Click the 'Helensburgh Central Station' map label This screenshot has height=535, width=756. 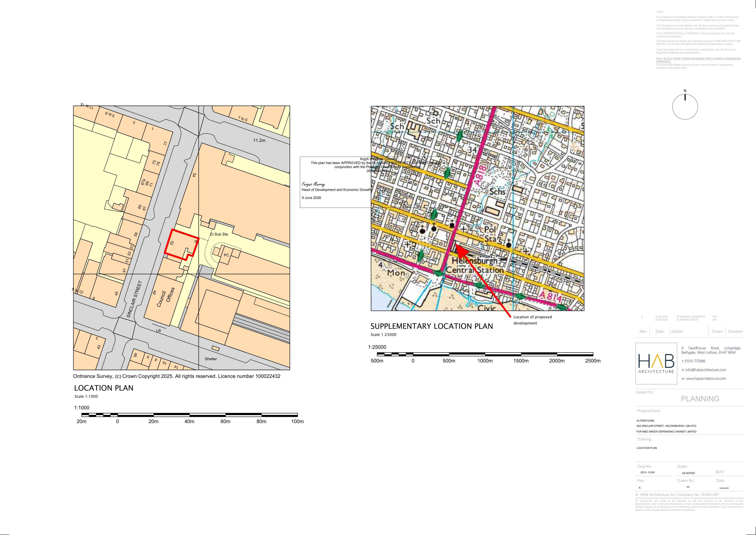[475, 266]
